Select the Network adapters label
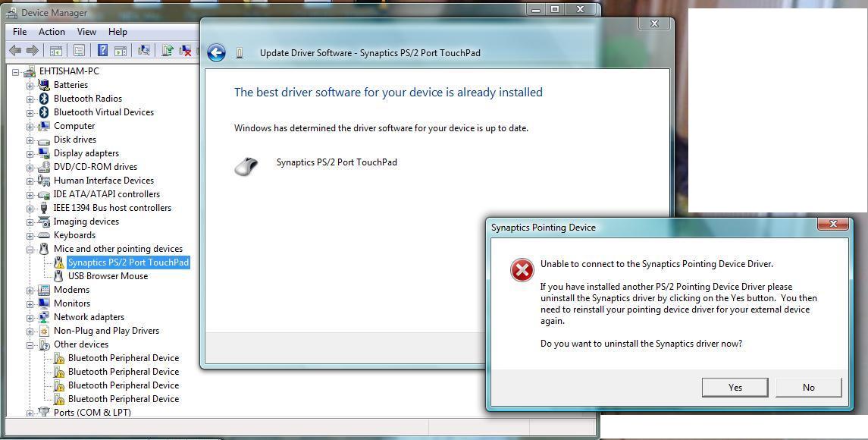The image size is (868, 440). pos(89,317)
